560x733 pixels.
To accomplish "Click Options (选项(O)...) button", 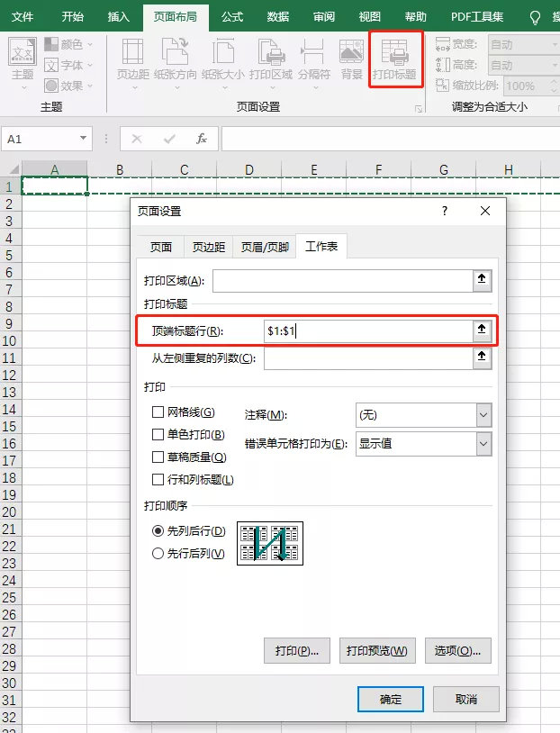I will click(x=457, y=650).
